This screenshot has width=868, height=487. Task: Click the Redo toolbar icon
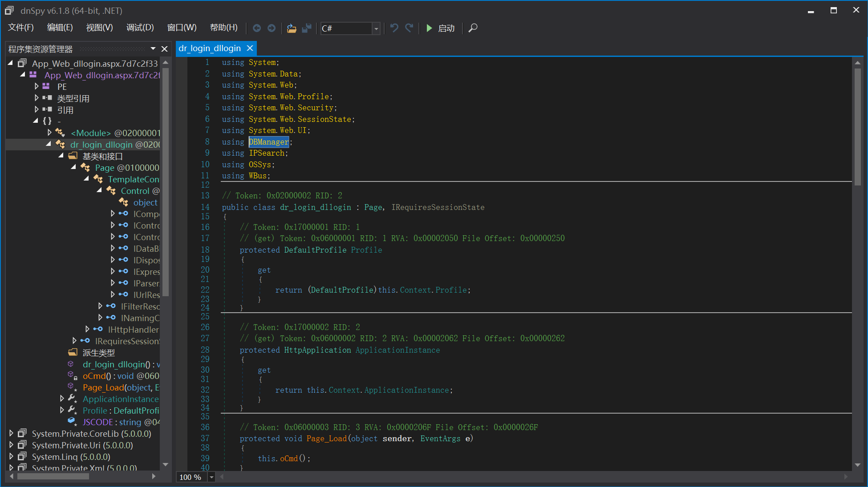(x=409, y=28)
